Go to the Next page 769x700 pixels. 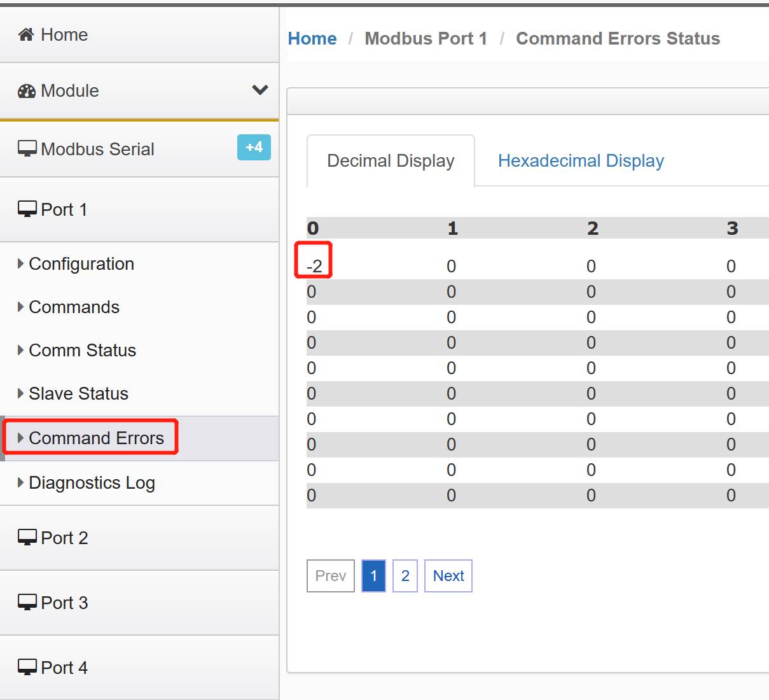pos(448,576)
